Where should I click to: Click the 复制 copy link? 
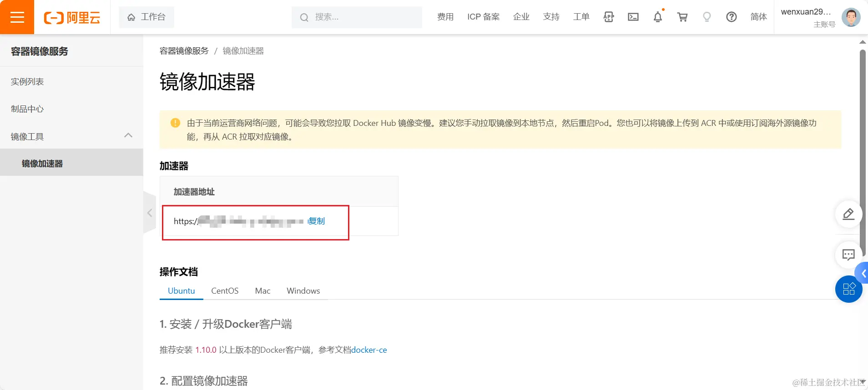click(x=317, y=221)
